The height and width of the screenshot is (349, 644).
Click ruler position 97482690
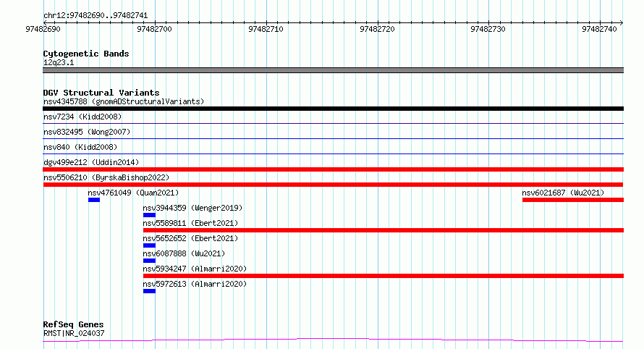[x=43, y=29]
